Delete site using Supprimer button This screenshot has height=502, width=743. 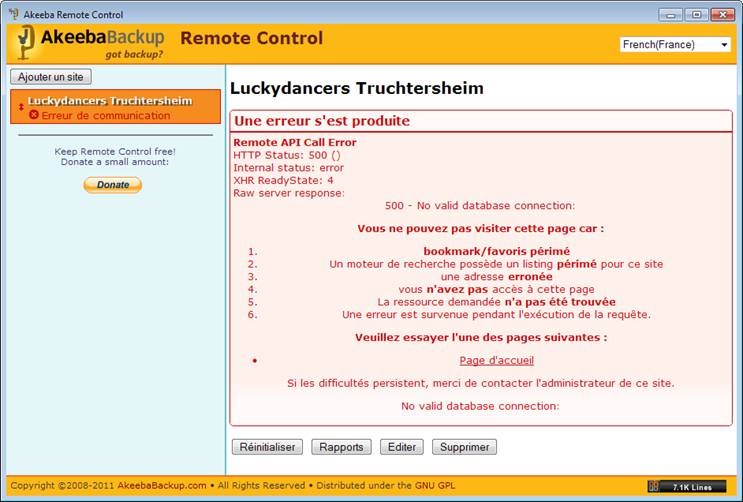coord(464,447)
